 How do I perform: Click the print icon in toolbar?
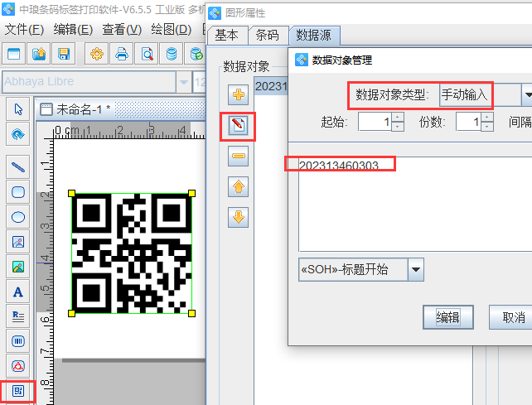122,55
